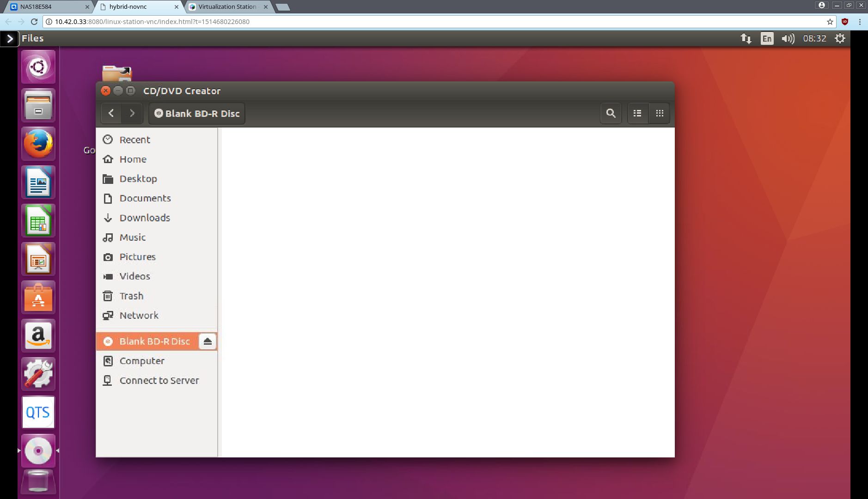Open QTS launcher icon
The height and width of the screenshot is (499, 868).
point(38,412)
